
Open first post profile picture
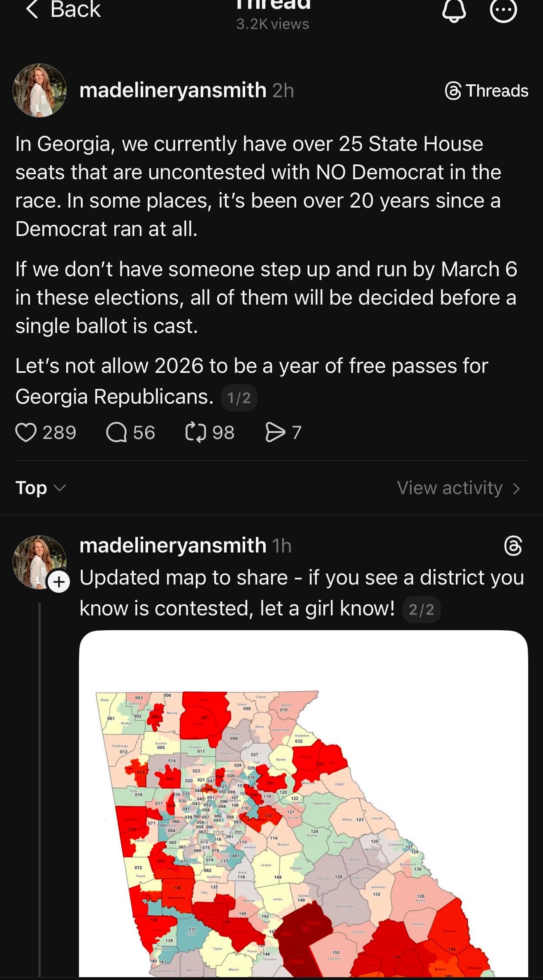point(39,90)
